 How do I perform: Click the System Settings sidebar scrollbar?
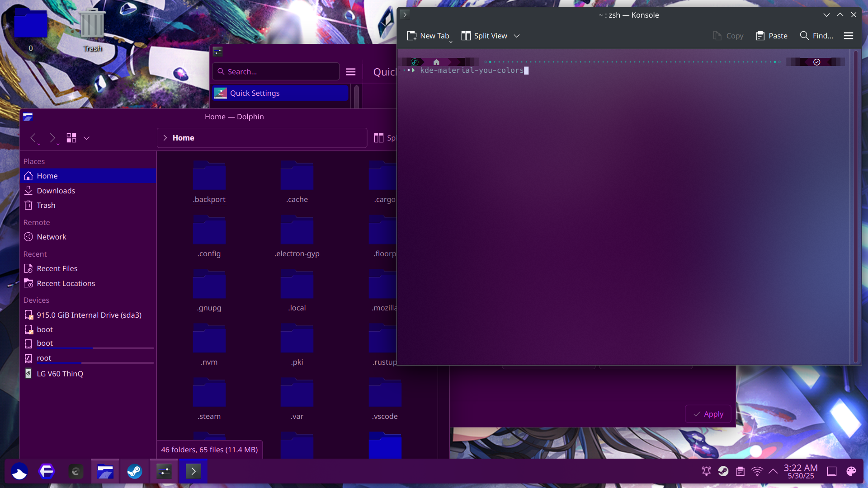[x=356, y=96]
